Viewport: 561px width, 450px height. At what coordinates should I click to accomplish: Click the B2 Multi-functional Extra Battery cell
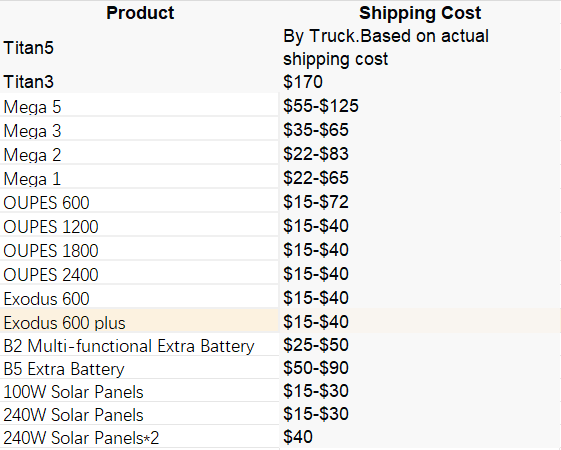point(140,345)
